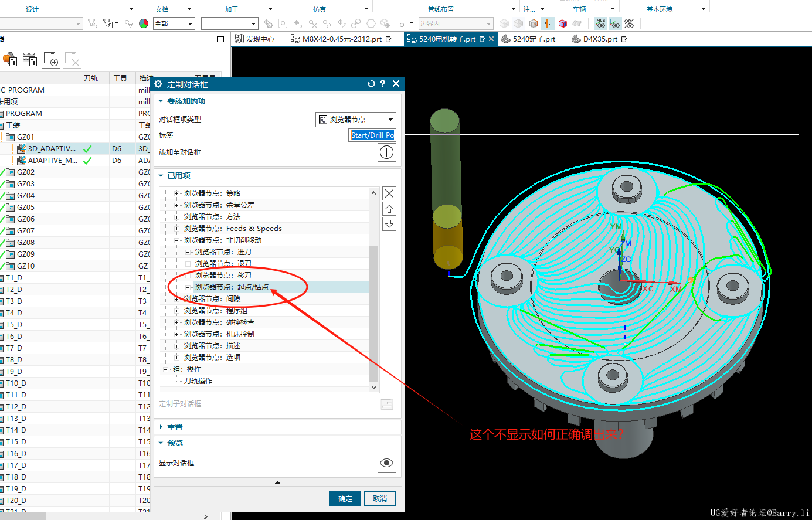812x520 pixels.
Task: Select T10_D tool row in navigator
Action: [16, 383]
